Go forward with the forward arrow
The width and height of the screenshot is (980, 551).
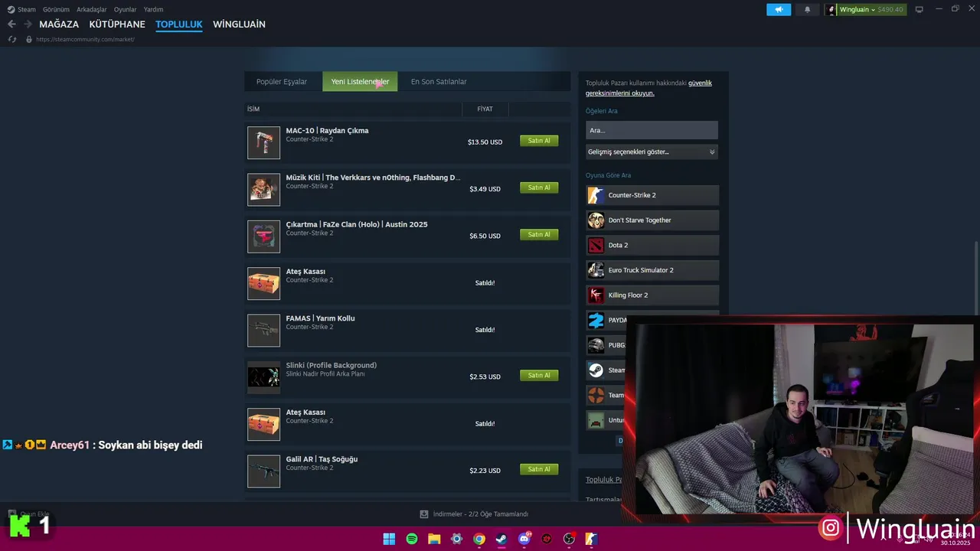(28, 24)
